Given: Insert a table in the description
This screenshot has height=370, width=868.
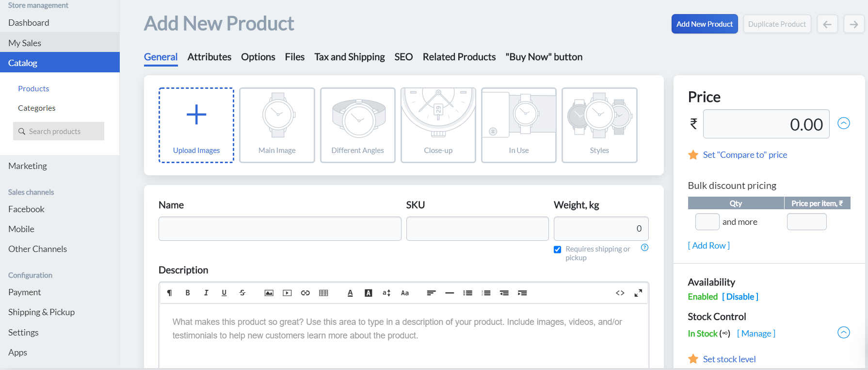Looking at the screenshot, I should [x=323, y=293].
